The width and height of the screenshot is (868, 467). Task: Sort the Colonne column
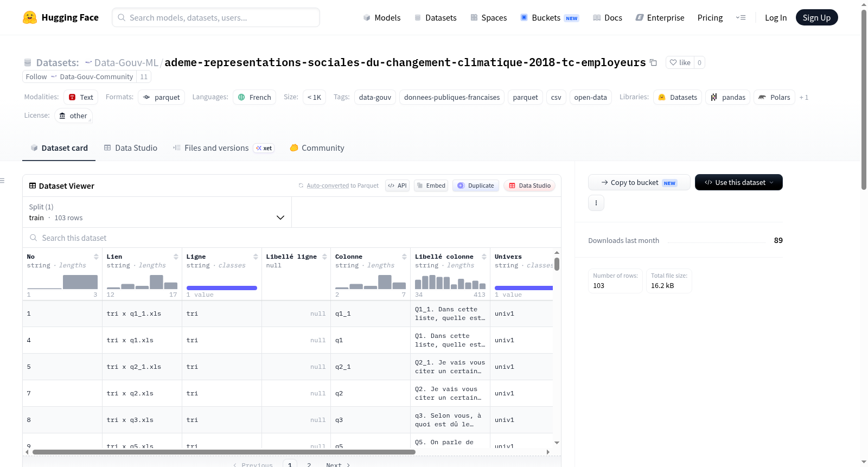404,257
